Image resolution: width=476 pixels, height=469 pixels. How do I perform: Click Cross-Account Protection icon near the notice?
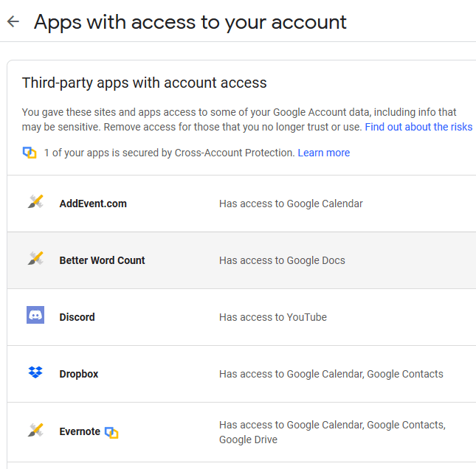[x=30, y=153]
